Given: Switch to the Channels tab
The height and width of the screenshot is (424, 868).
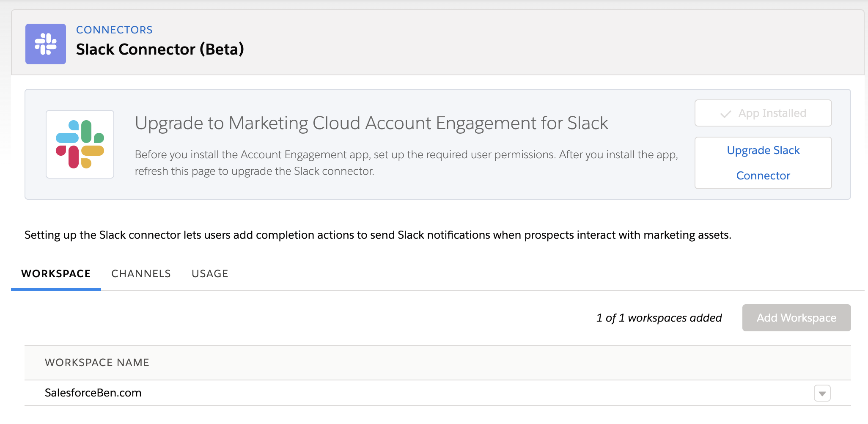Looking at the screenshot, I should [x=141, y=274].
